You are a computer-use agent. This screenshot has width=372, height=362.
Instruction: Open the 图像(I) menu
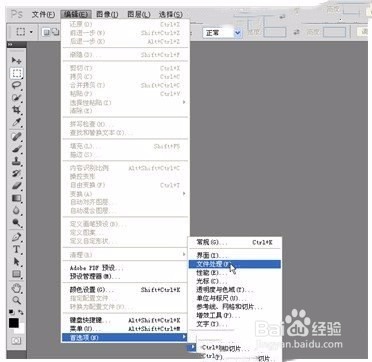(x=107, y=14)
